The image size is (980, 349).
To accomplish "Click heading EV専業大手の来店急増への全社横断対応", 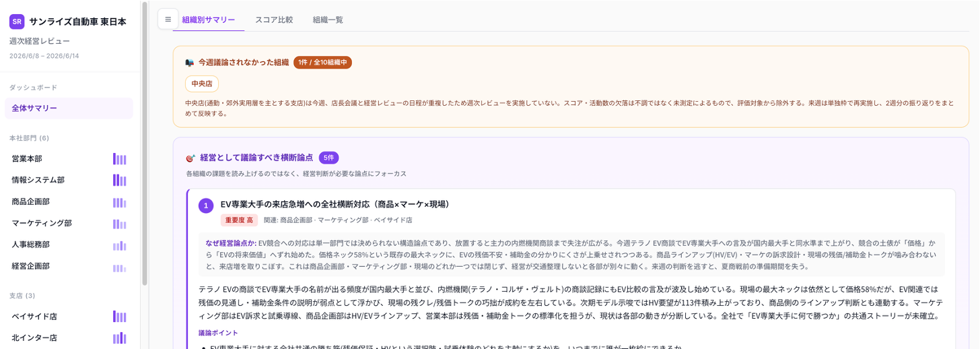I will pos(335,204).
